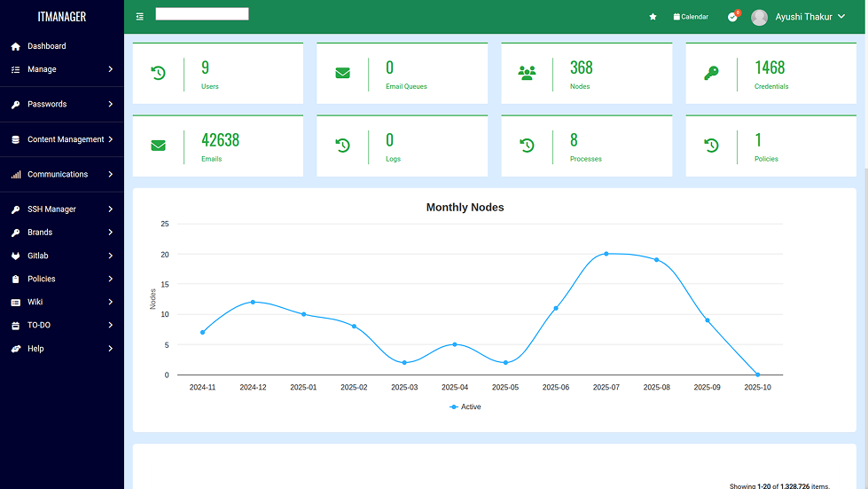The width and height of the screenshot is (868, 489).
Task: Open the Calendar link in header
Action: tap(691, 17)
